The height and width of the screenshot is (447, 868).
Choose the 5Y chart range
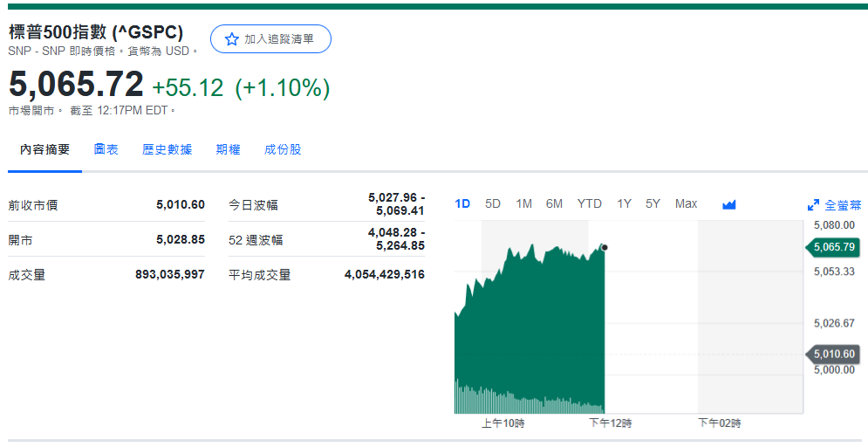[x=653, y=203]
